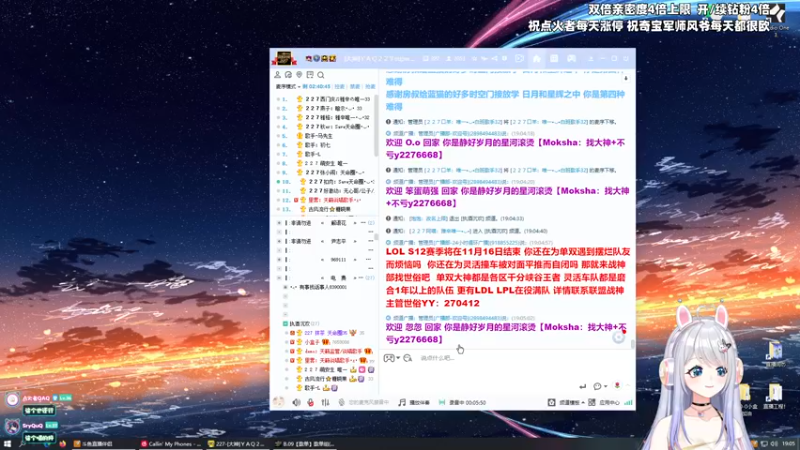This screenshot has height=450, width=800.
Task: Open the user profile icon above member list
Action: (x=278, y=75)
